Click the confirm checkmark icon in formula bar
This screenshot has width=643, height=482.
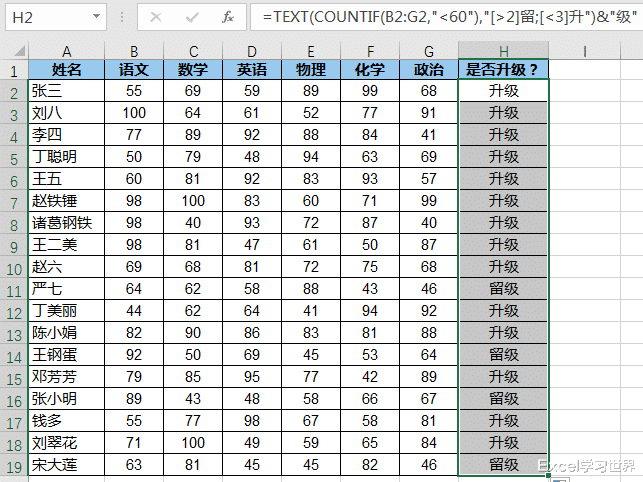tap(192, 17)
